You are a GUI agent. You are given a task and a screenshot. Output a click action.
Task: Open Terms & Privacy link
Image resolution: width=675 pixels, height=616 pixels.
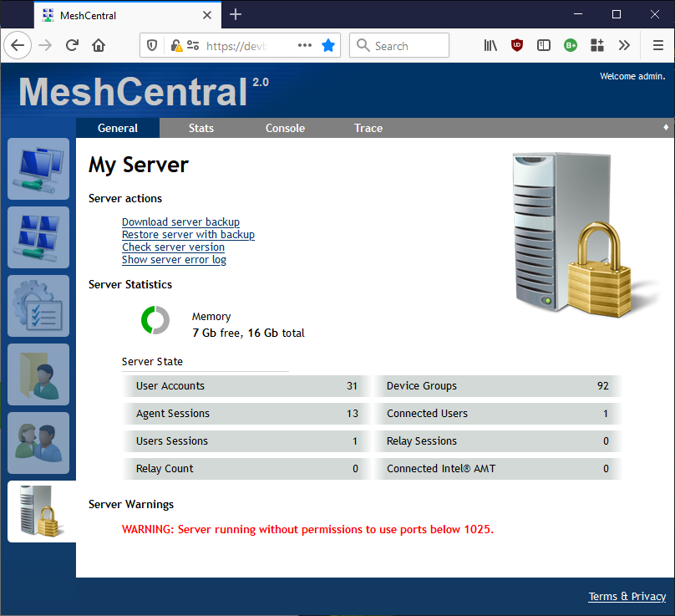pyautogui.click(x=627, y=596)
